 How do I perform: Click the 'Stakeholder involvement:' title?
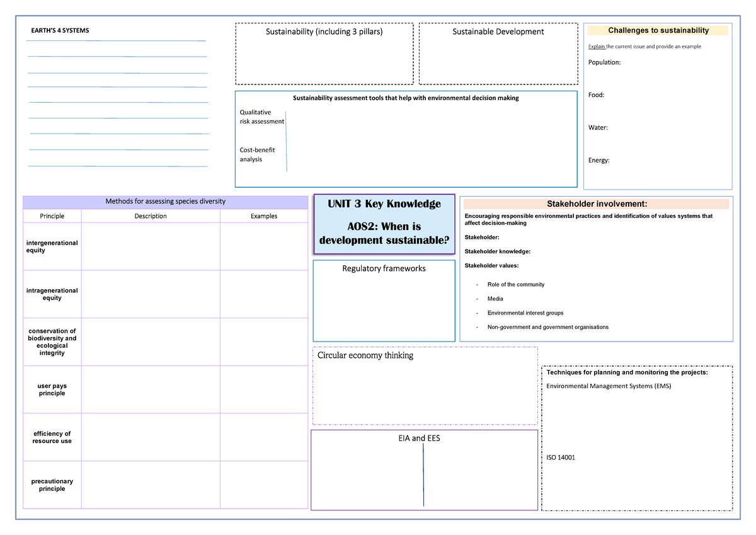point(597,204)
